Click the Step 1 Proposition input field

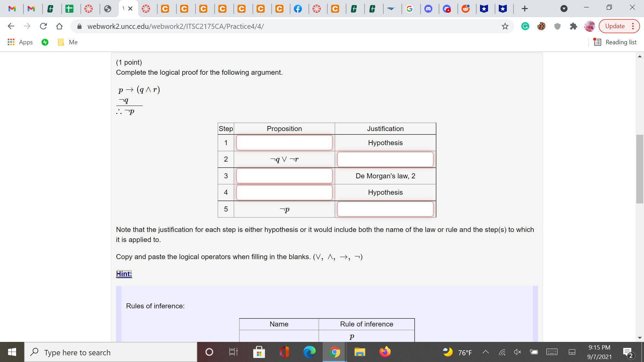284,142
